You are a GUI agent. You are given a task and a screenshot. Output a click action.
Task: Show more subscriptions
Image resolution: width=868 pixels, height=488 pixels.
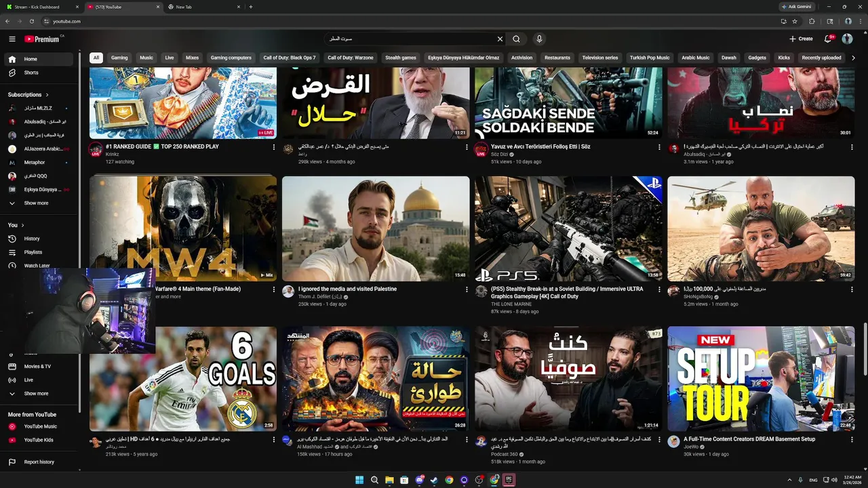point(39,203)
